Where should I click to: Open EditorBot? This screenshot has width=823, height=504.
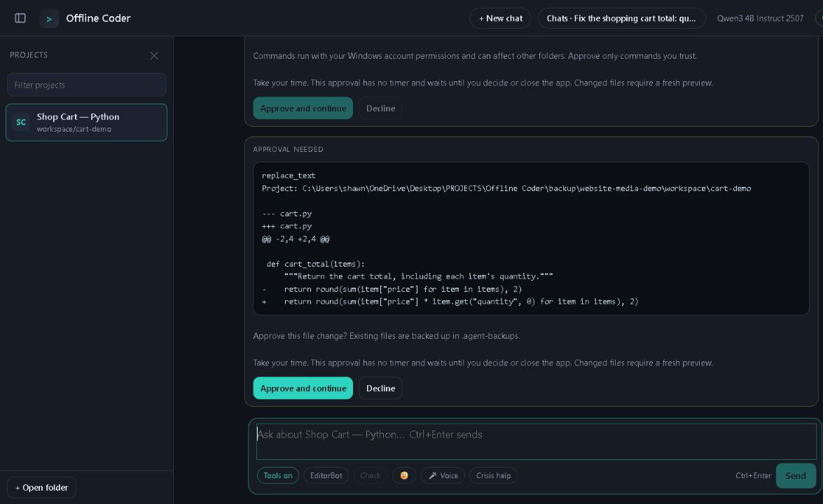tap(326, 476)
